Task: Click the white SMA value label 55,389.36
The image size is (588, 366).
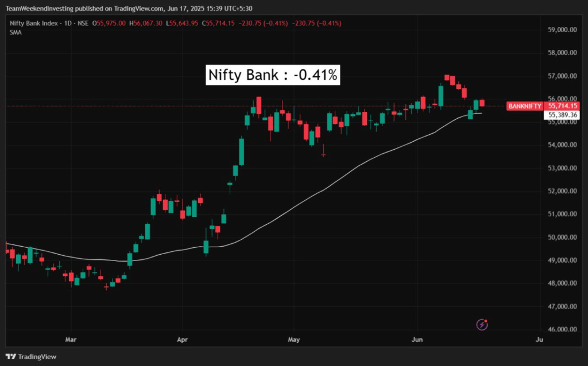Action: [x=562, y=115]
